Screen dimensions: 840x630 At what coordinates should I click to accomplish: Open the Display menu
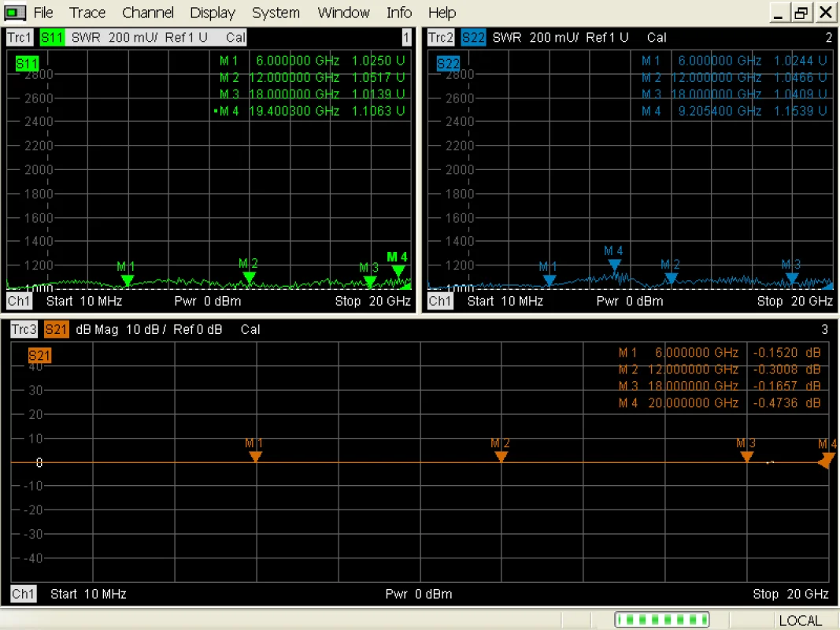pos(213,13)
